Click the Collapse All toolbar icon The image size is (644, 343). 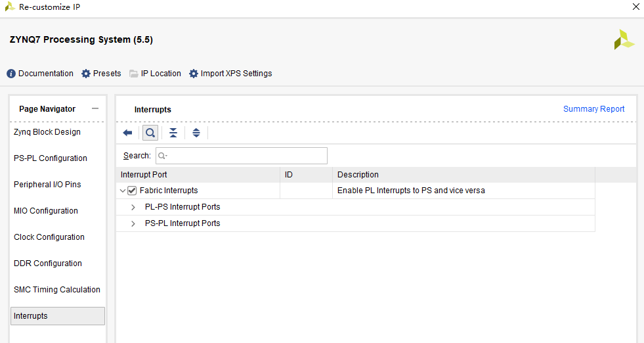coord(173,133)
